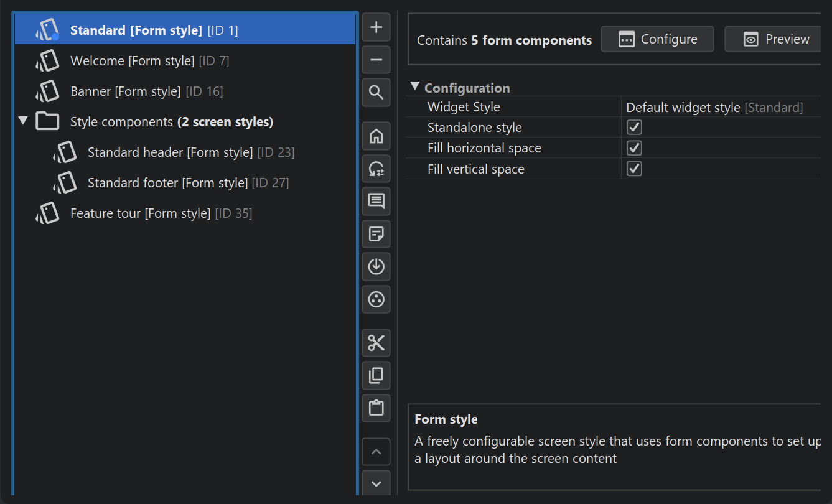Click the plus icon to add a screen style
The height and width of the screenshot is (504, 832).
(376, 27)
